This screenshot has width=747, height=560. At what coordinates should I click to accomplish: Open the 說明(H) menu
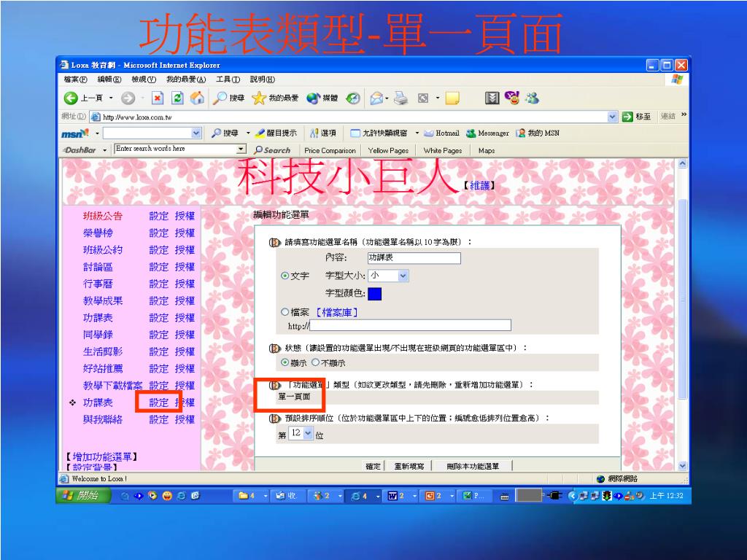coord(263,79)
